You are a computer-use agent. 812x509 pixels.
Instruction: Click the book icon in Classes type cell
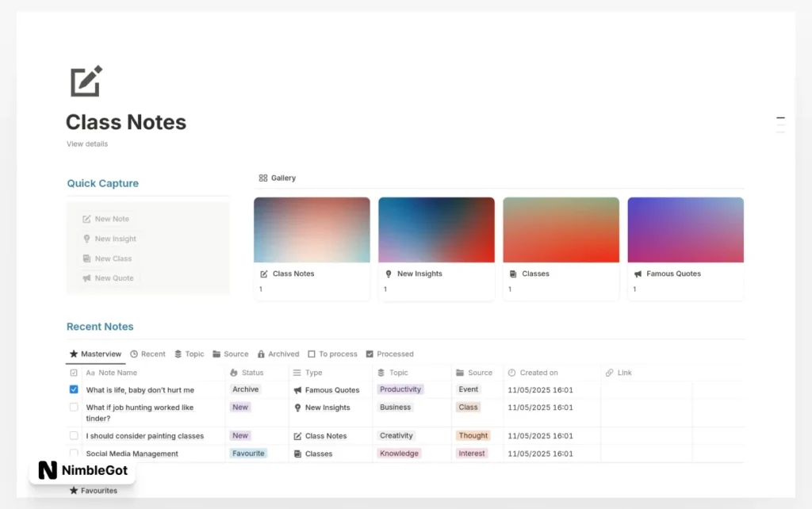(297, 454)
